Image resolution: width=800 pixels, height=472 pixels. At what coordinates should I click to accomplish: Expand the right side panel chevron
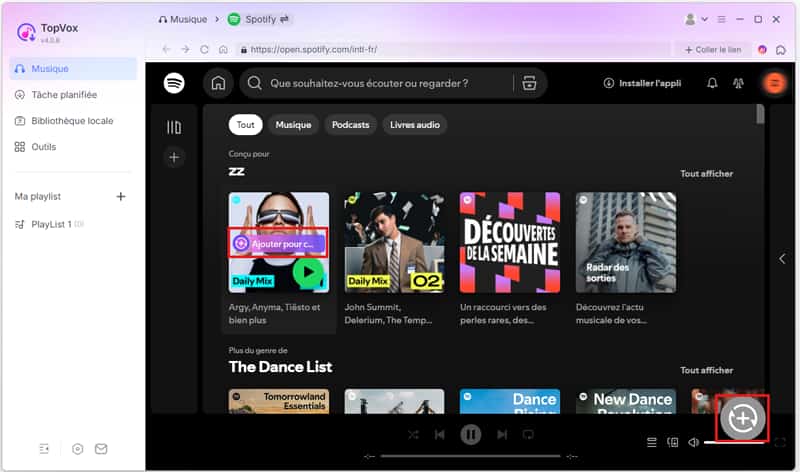(x=782, y=259)
